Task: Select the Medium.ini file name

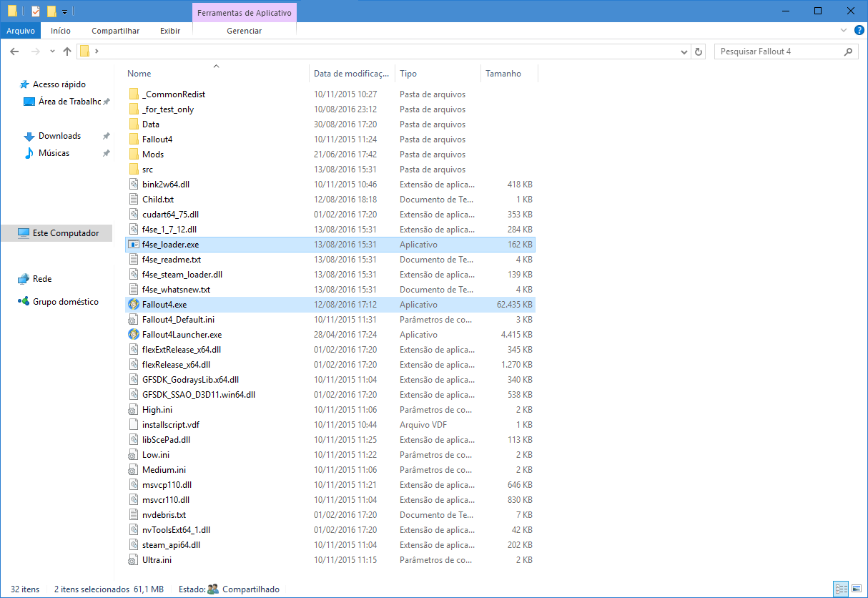Action: 164,470
